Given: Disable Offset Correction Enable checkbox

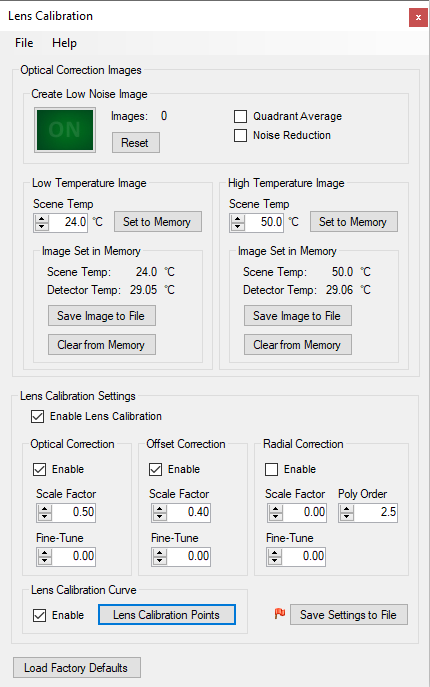Looking at the screenshot, I should coord(156,469).
